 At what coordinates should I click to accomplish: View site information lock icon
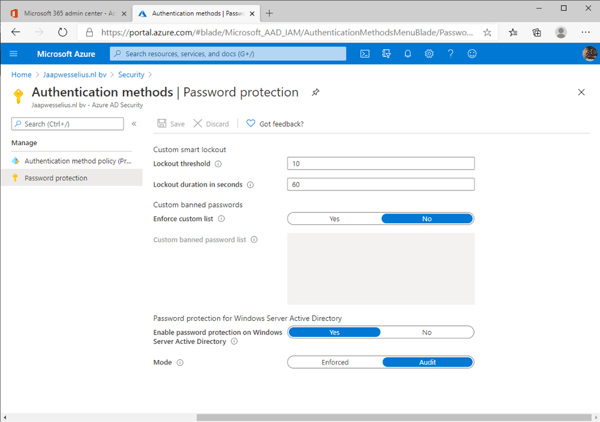89,33
